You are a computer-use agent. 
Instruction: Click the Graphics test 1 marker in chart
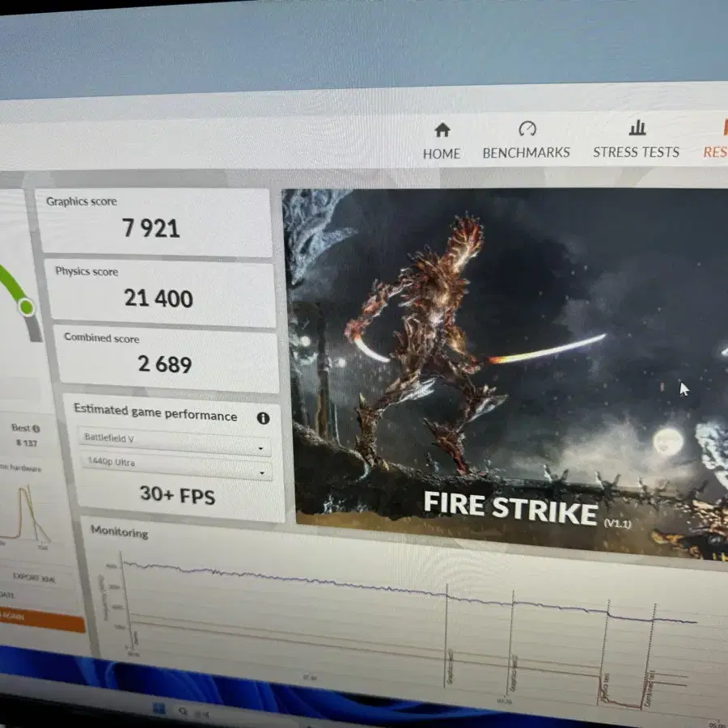click(450, 667)
